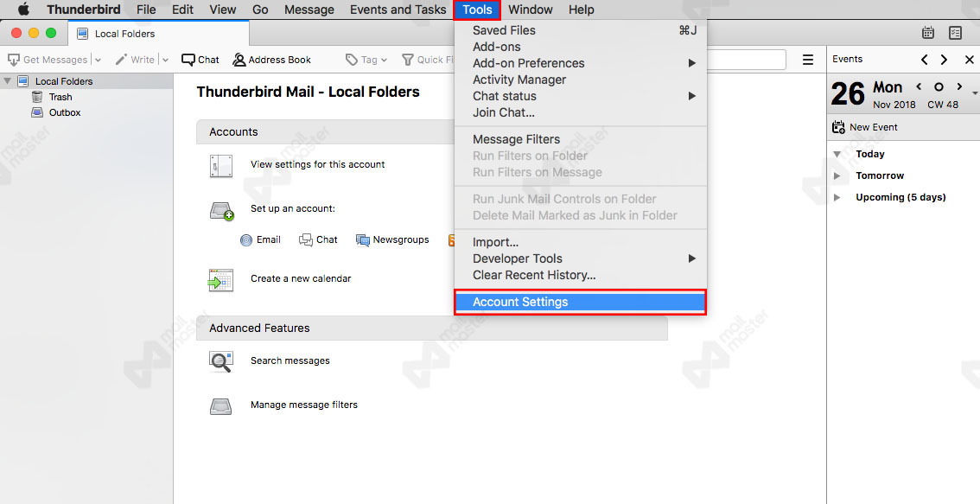This screenshot has width=980, height=504.
Task: Collapse the Today events section
Action: [836, 154]
